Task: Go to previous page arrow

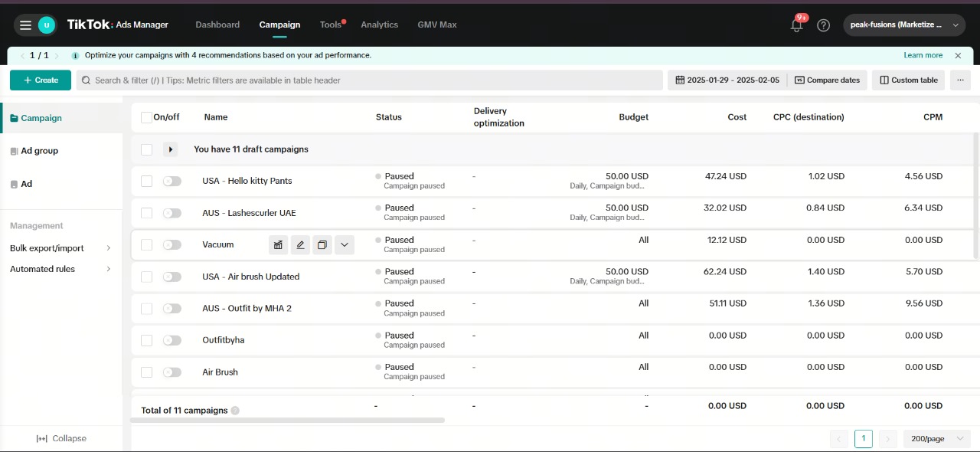Action: (839, 439)
